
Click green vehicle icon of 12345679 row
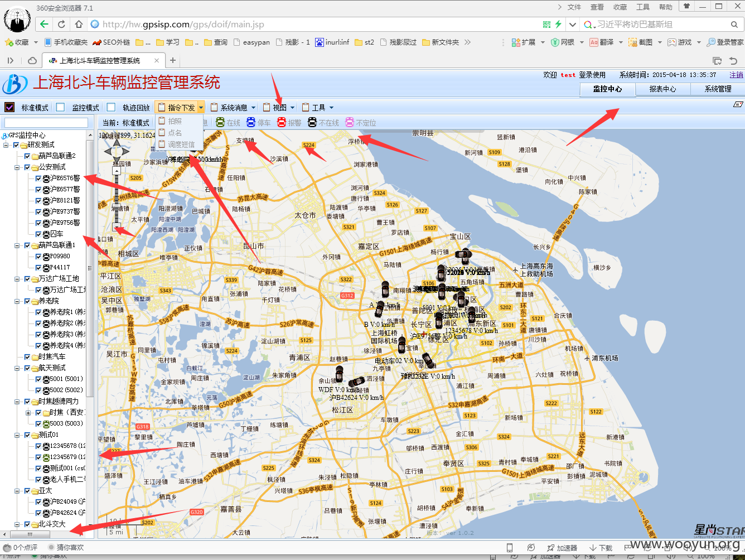coord(46,457)
